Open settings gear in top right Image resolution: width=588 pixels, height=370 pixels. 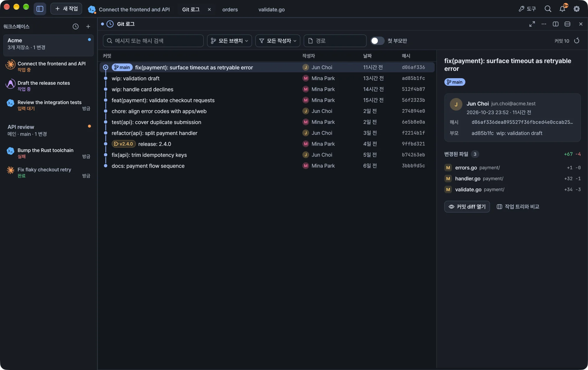point(577,9)
